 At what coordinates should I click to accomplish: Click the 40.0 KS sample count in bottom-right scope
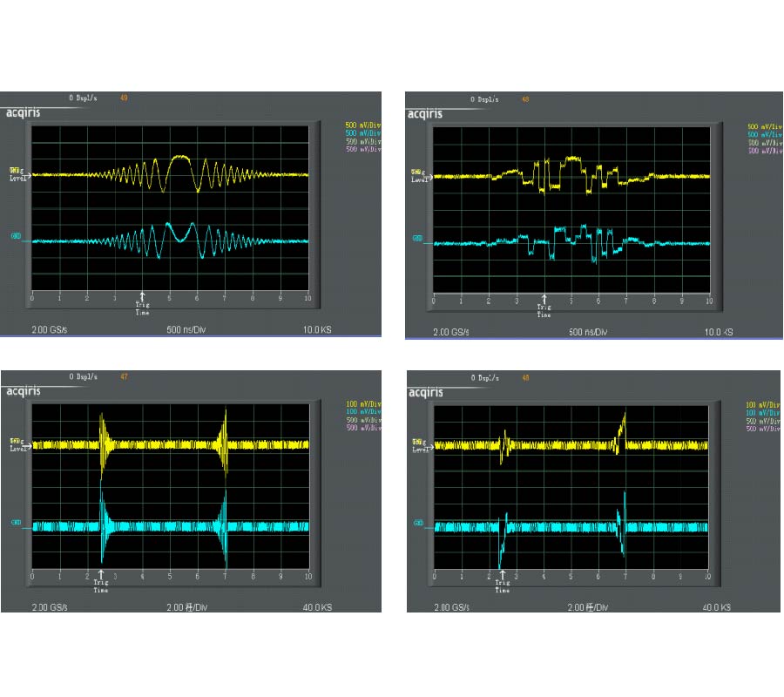coord(716,607)
